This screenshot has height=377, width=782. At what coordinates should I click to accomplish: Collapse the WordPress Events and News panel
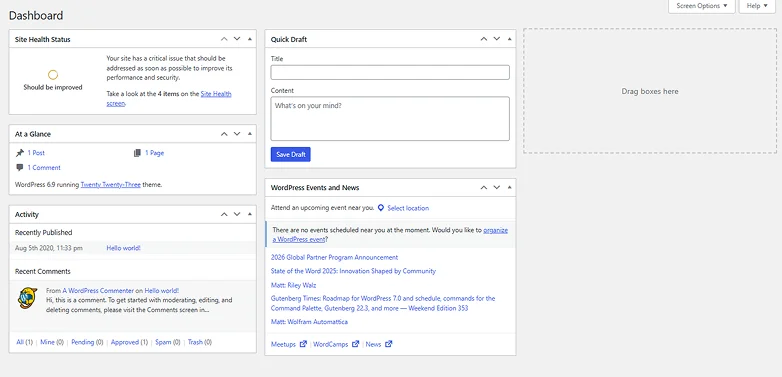[x=510, y=188]
